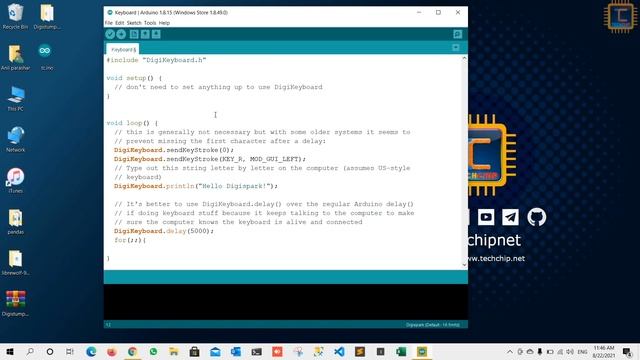Select the Anil parashar user folder icon
The height and width of the screenshot is (360, 640).
click(15, 58)
